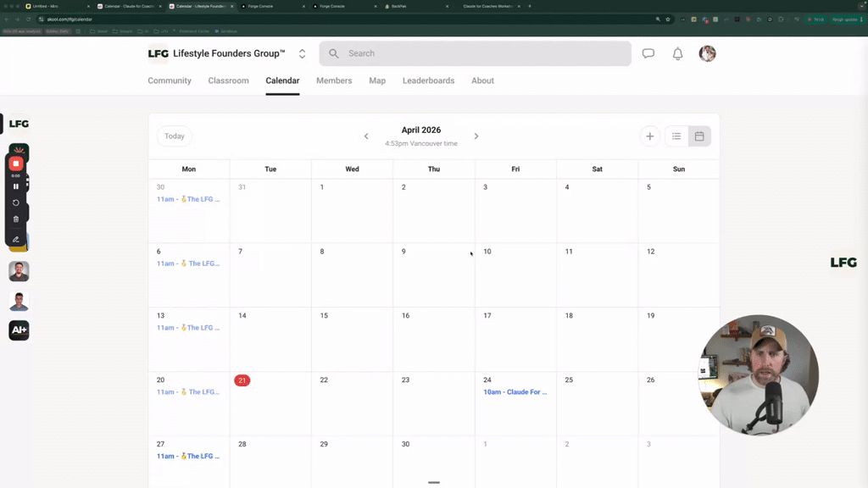Screen dimensions: 868x488
Task: Switch to Untitled - Miro browser tab
Action: (x=55, y=6)
